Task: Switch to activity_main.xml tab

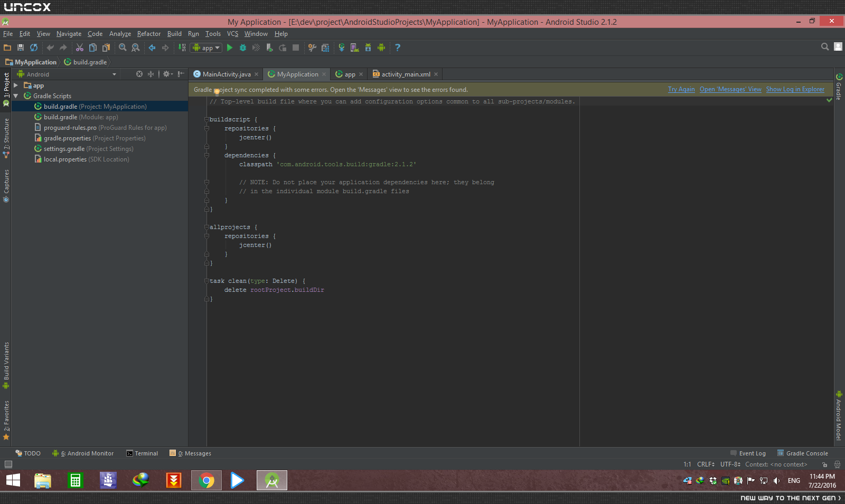Action: click(x=405, y=74)
